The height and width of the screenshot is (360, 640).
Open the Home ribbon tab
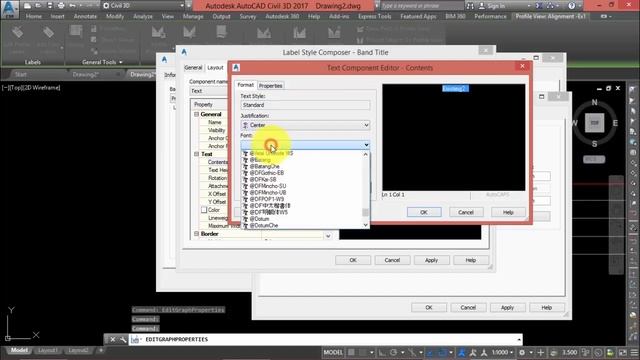pyautogui.click(x=33, y=16)
